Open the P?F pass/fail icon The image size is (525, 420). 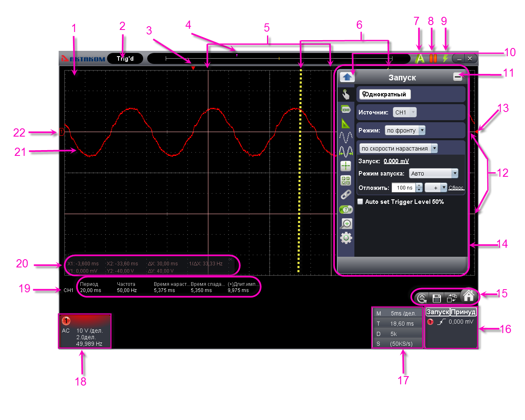(x=346, y=210)
